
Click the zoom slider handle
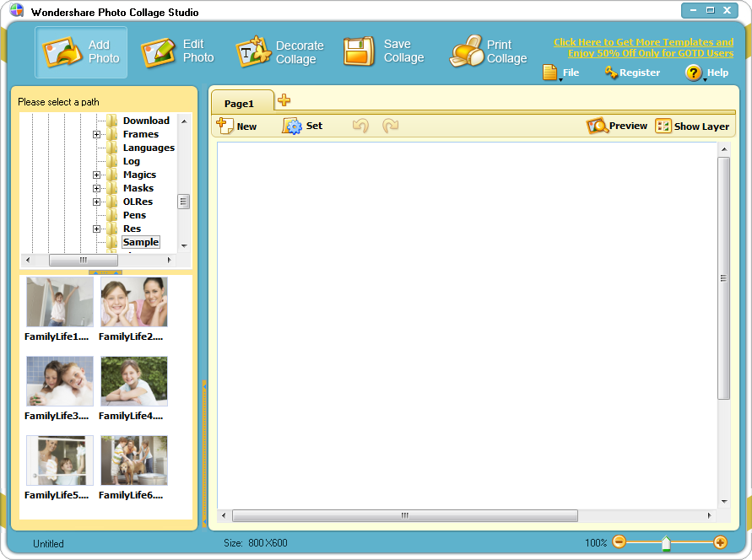pos(666,543)
